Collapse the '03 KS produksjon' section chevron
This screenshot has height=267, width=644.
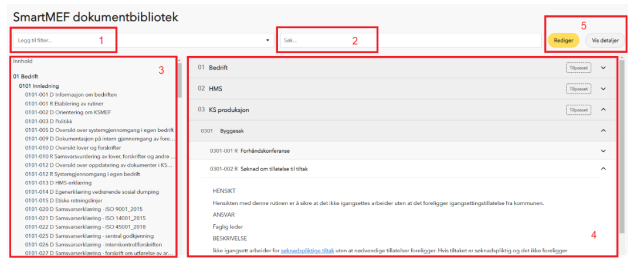[x=604, y=109]
